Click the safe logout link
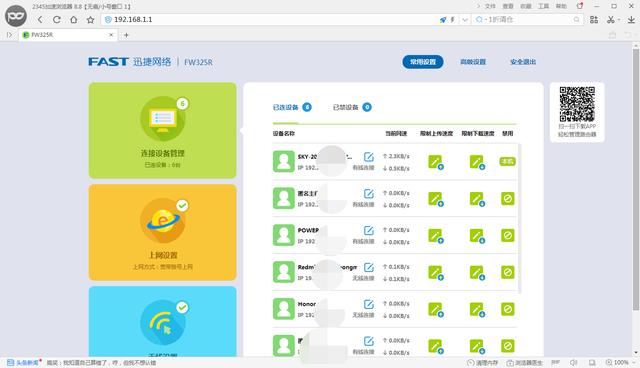Screen dimensions: 640x368 pyautogui.click(x=523, y=62)
